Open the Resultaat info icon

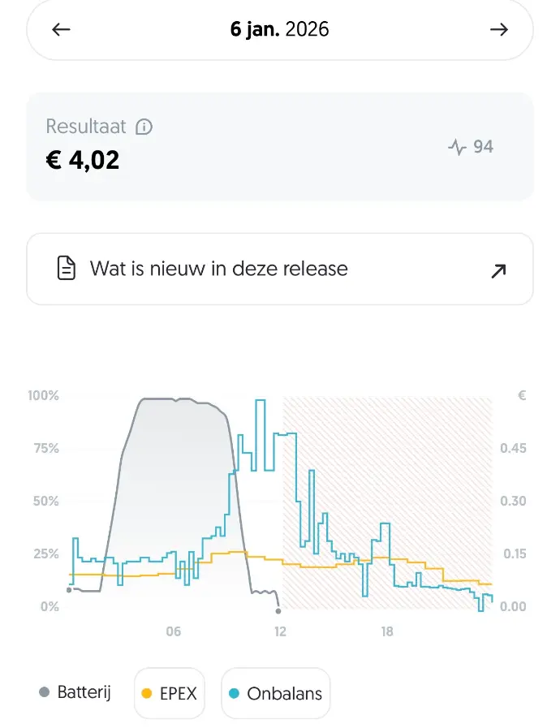point(144,127)
